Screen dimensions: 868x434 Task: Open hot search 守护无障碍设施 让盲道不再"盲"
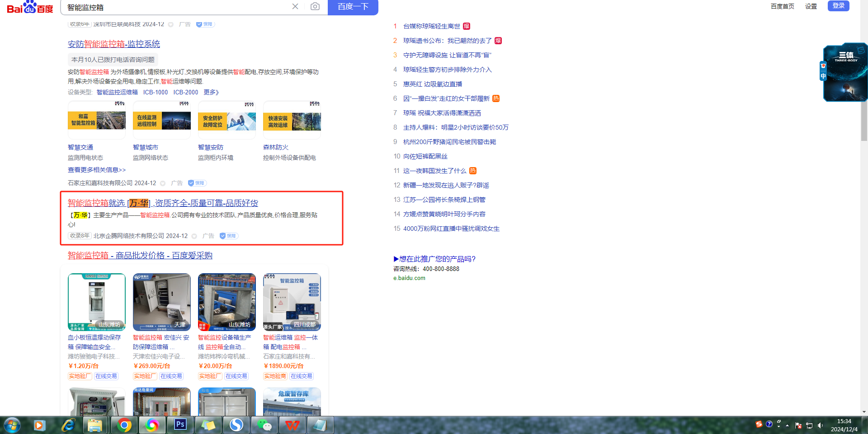pyautogui.click(x=447, y=55)
